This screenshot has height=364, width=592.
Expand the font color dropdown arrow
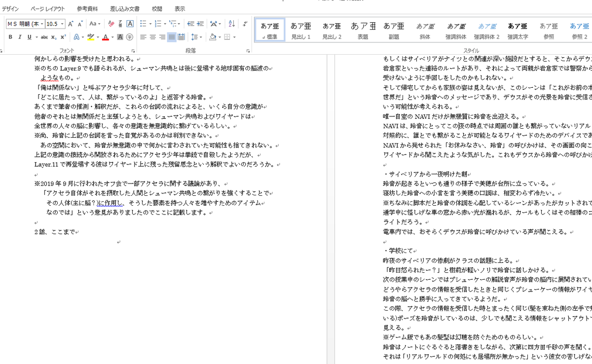coord(112,37)
